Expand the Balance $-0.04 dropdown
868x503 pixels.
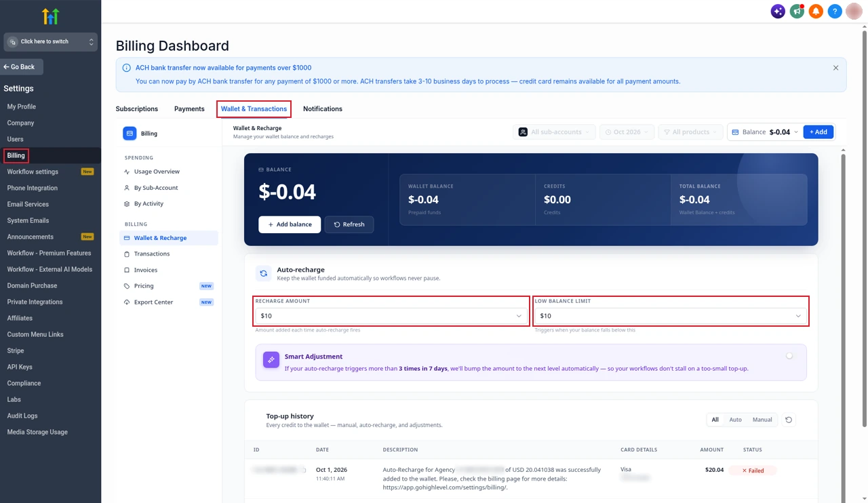[x=766, y=132]
